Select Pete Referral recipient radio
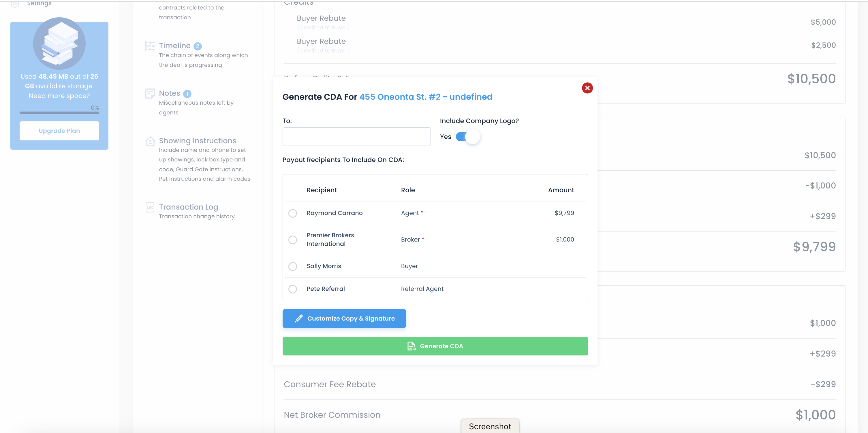 292,289
